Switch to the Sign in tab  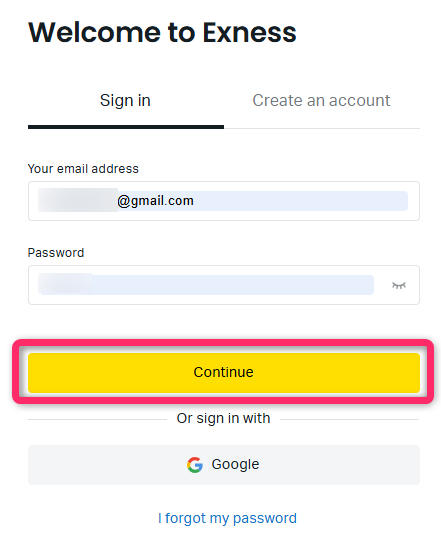(x=125, y=101)
